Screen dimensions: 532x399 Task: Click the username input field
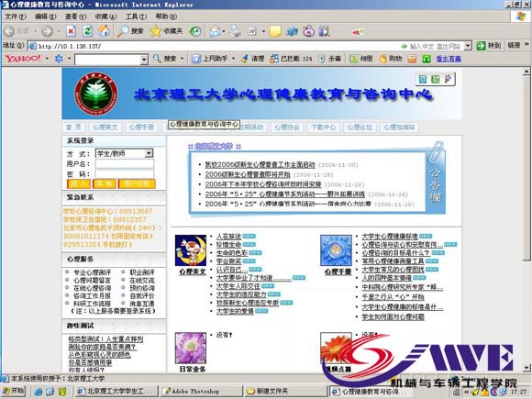tap(125, 164)
